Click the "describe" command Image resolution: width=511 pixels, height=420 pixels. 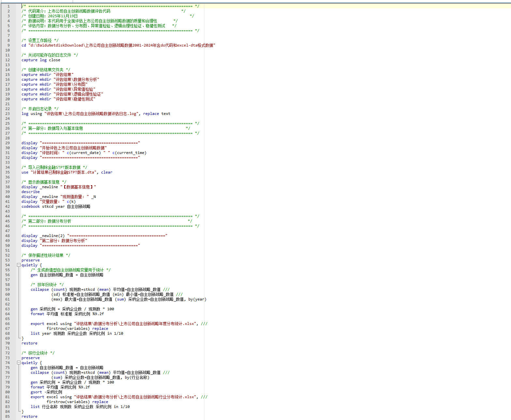(x=31, y=192)
